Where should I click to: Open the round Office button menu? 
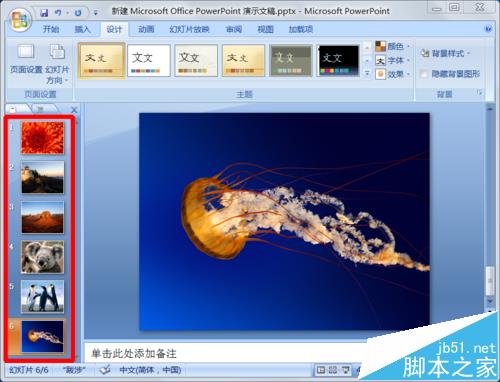(x=20, y=19)
